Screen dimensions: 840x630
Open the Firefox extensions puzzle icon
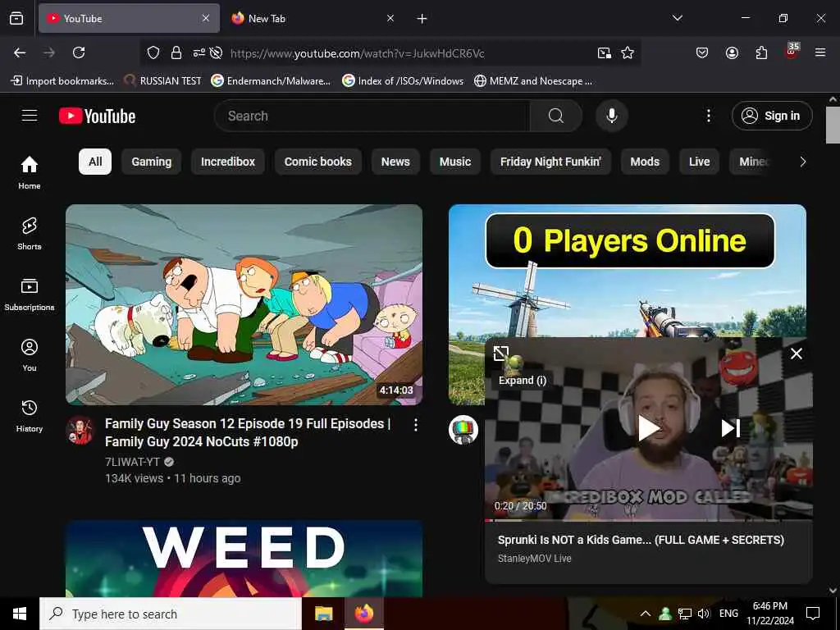click(761, 52)
